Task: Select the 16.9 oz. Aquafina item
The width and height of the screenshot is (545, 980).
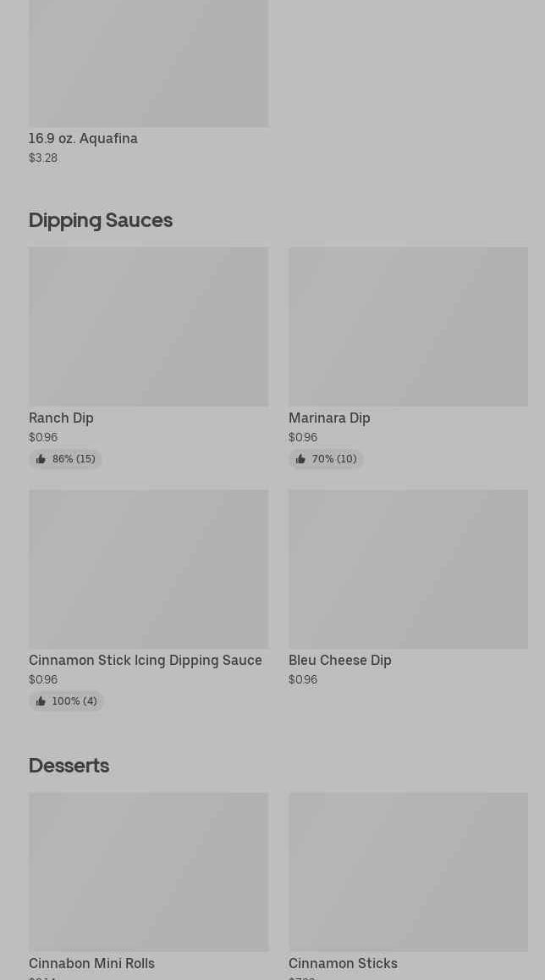Action: [x=83, y=139]
